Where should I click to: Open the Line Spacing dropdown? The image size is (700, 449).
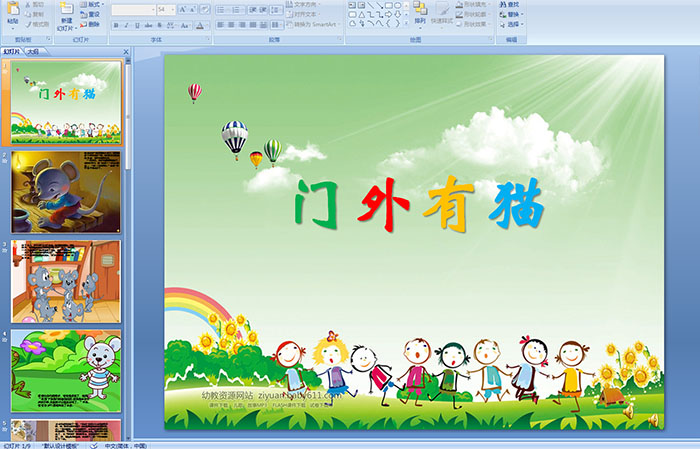(276, 9)
